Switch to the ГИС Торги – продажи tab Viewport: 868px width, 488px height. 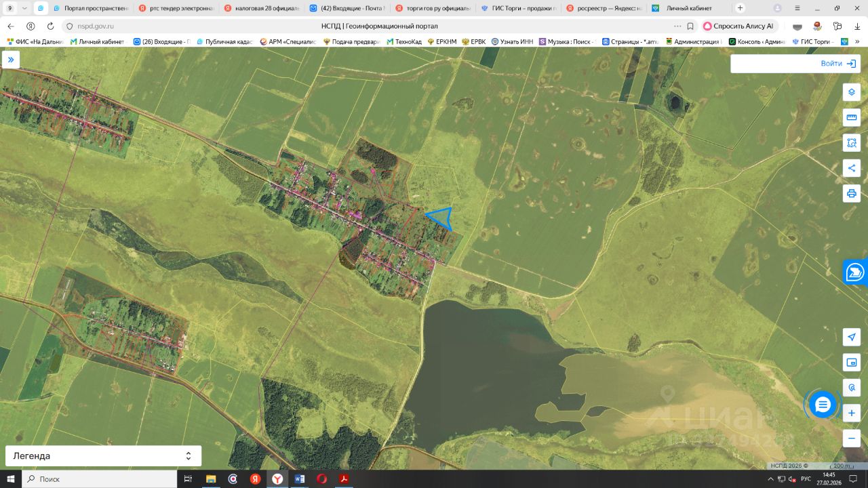518,8
